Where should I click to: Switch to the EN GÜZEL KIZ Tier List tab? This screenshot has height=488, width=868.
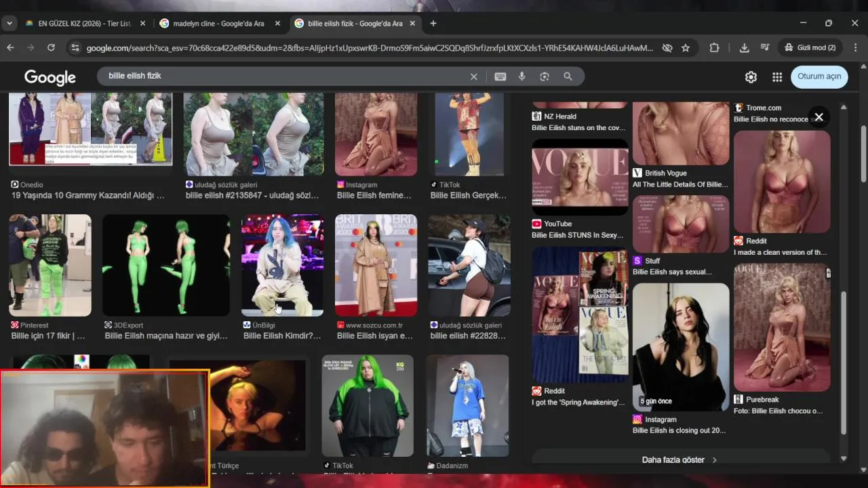click(x=84, y=23)
